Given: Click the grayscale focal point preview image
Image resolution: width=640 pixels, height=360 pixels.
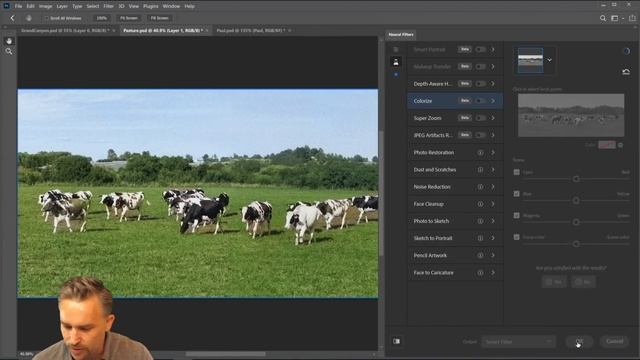Looking at the screenshot, I should tap(571, 115).
